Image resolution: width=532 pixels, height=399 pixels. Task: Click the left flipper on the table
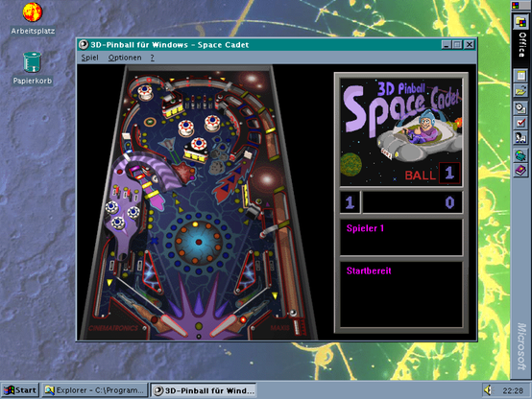tap(174, 325)
